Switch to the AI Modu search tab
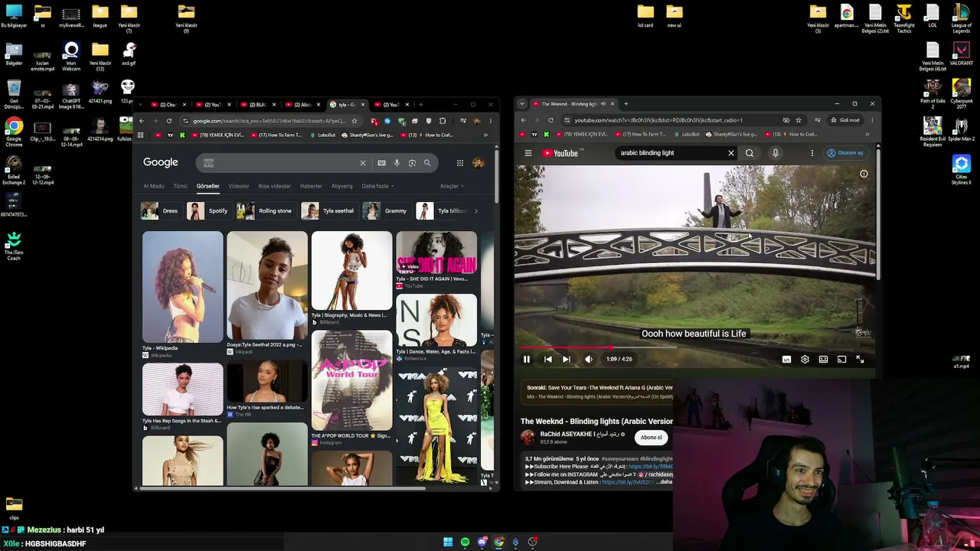This screenshot has width=980, height=551. tap(154, 186)
